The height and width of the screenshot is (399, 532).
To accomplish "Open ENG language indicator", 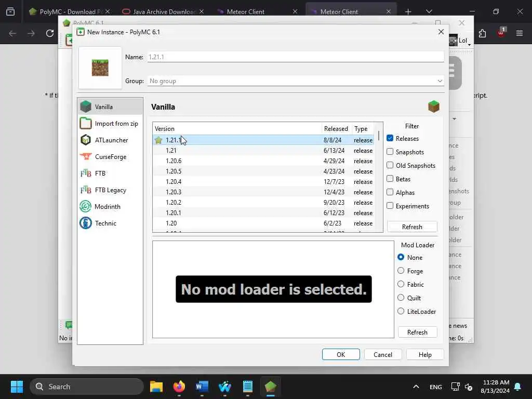I will coord(436,387).
